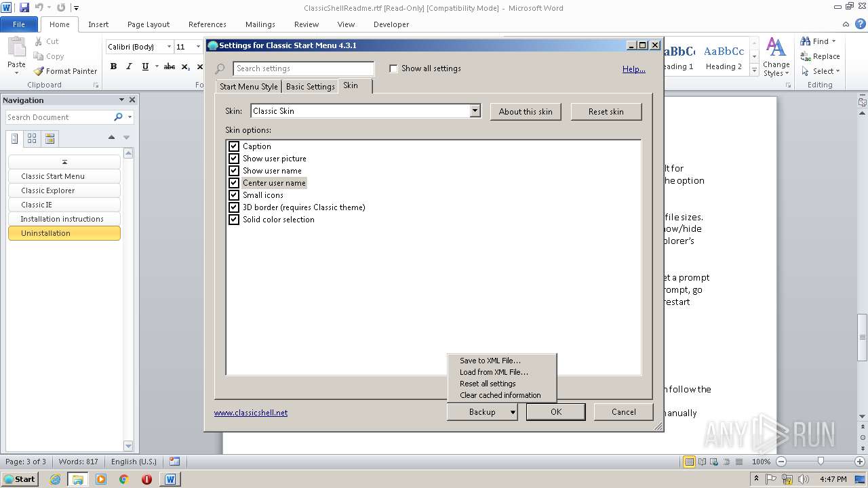
Task: Switch to Web Layout view
Action: [x=713, y=462]
